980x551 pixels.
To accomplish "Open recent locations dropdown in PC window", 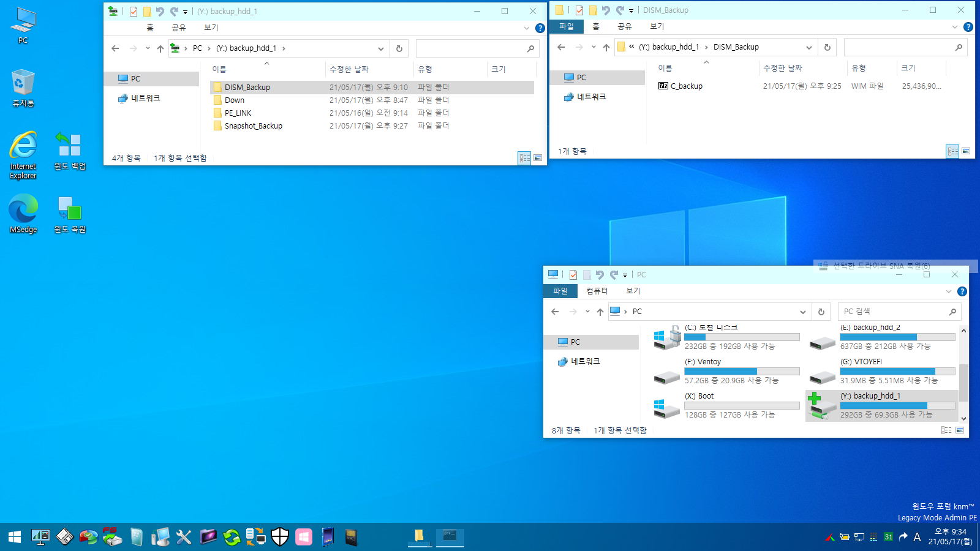I will [x=587, y=312].
